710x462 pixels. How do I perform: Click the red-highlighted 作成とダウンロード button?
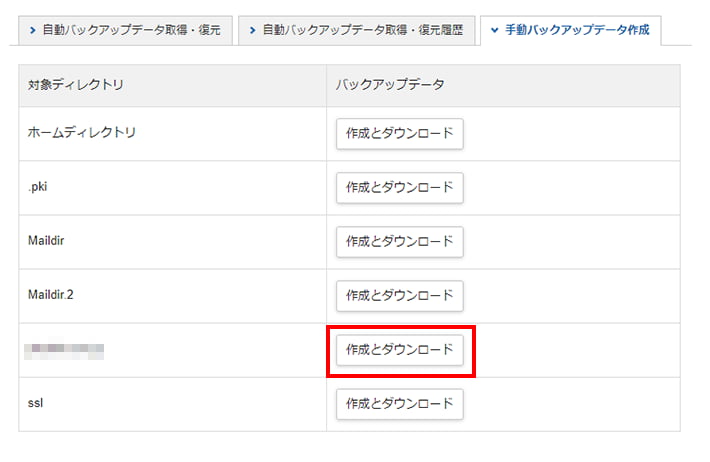[399, 350]
